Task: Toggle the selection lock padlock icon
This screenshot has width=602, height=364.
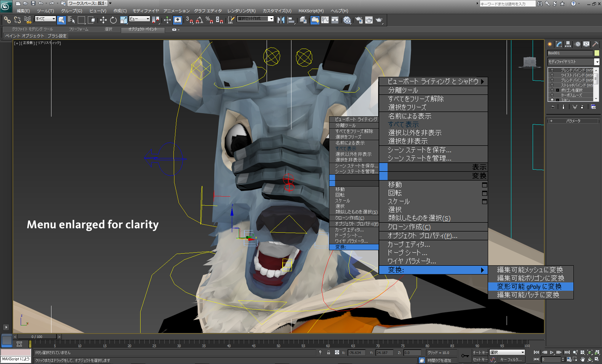Action: (328, 352)
